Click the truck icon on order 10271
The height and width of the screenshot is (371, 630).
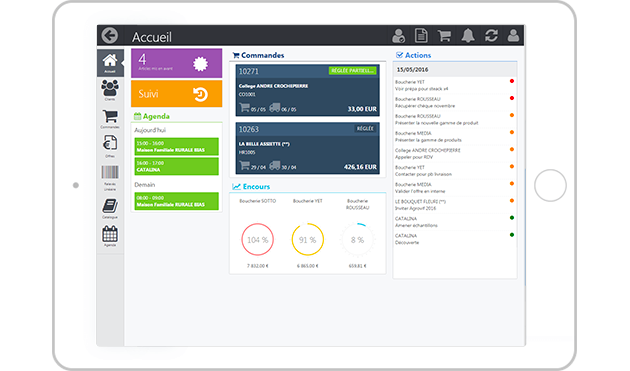(x=274, y=108)
